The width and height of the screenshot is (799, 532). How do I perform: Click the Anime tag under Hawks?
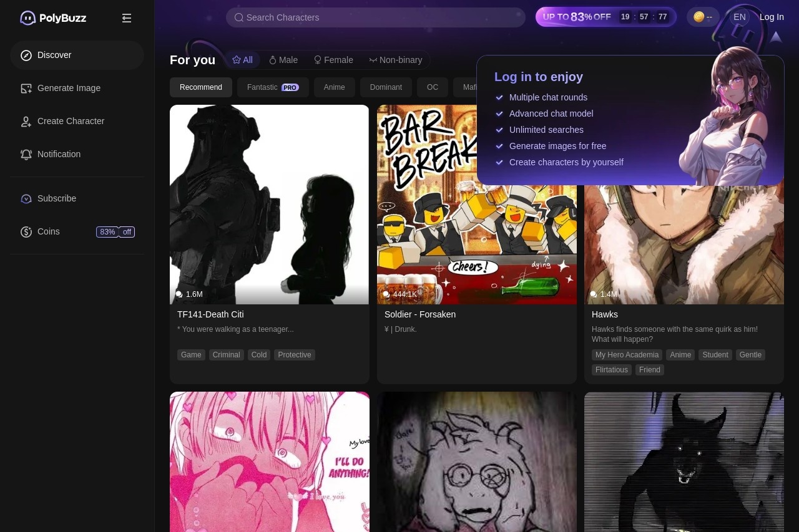(680, 355)
